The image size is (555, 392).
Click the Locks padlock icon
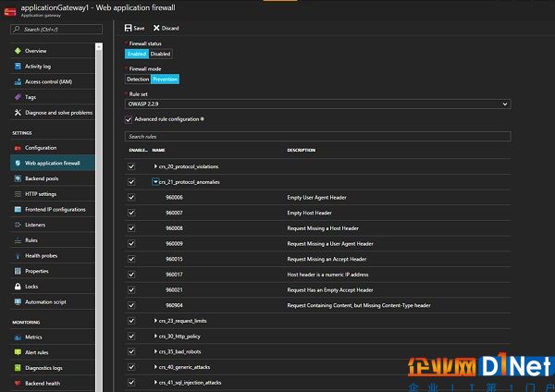(x=18, y=287)
